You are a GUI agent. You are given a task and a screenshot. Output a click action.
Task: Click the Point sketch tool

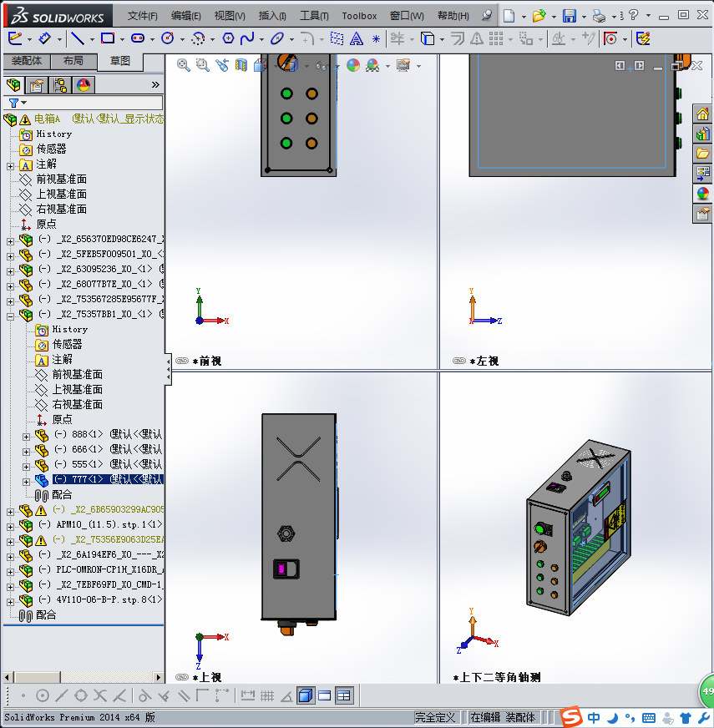[376, 39]
